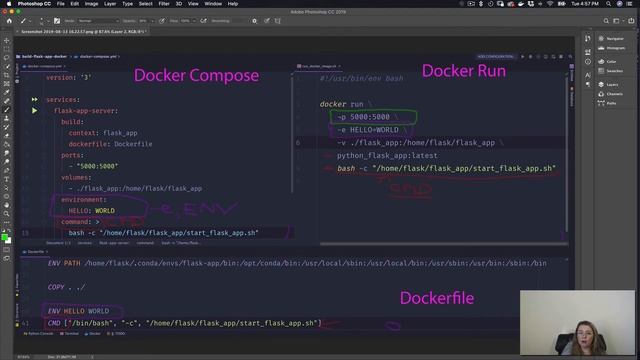
Task: Select the Path Selection tool
Action: click(7, 188)
